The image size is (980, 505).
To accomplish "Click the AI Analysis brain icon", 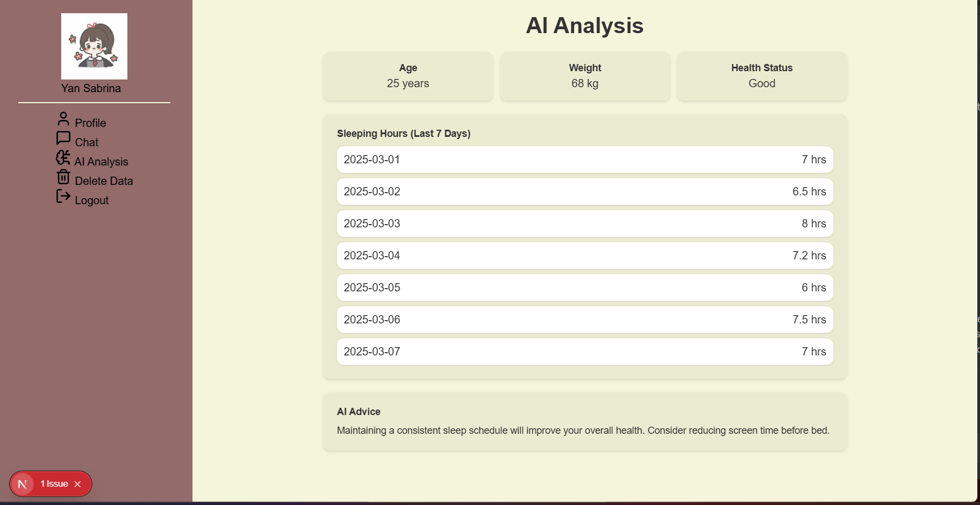I will point(63,158).
